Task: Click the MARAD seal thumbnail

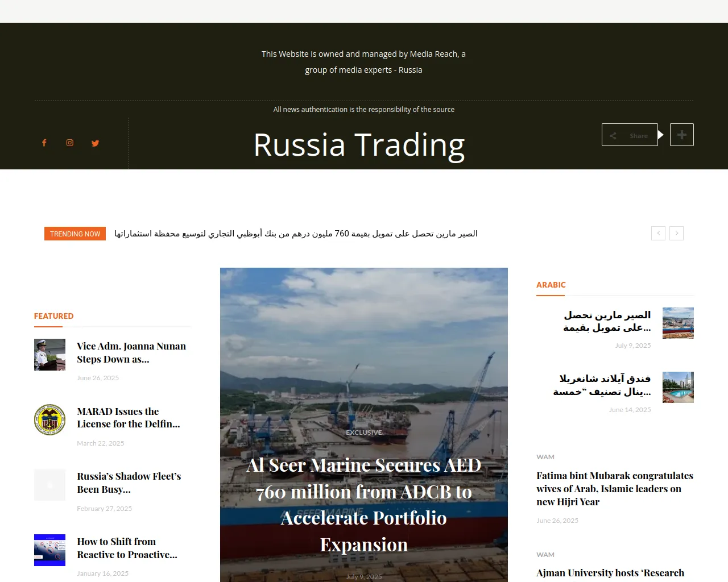Action: [49, 420]
